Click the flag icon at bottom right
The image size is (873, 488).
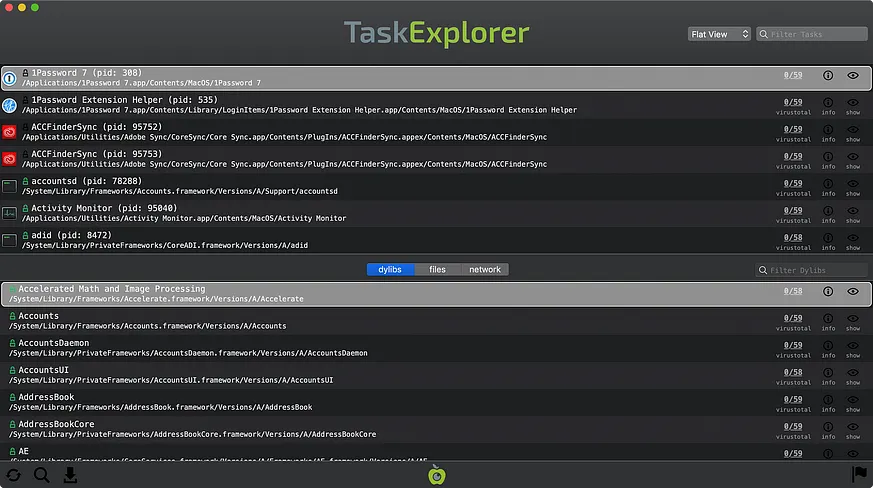[860, 475]
